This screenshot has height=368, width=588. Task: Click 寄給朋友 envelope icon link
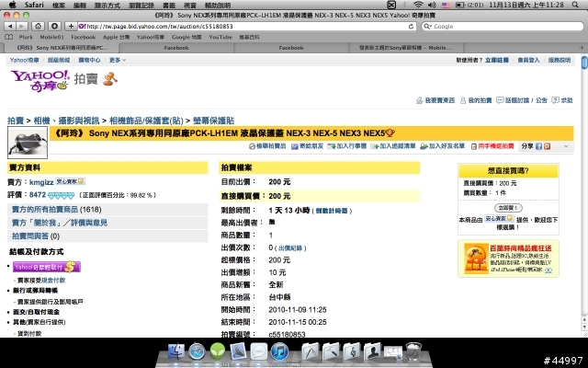pos(308,146)
